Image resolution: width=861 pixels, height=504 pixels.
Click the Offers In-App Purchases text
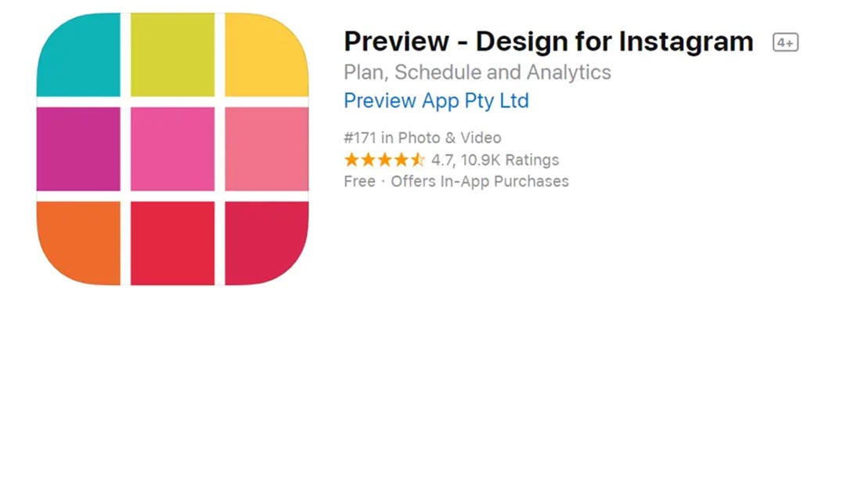click(x=480, y=182)
